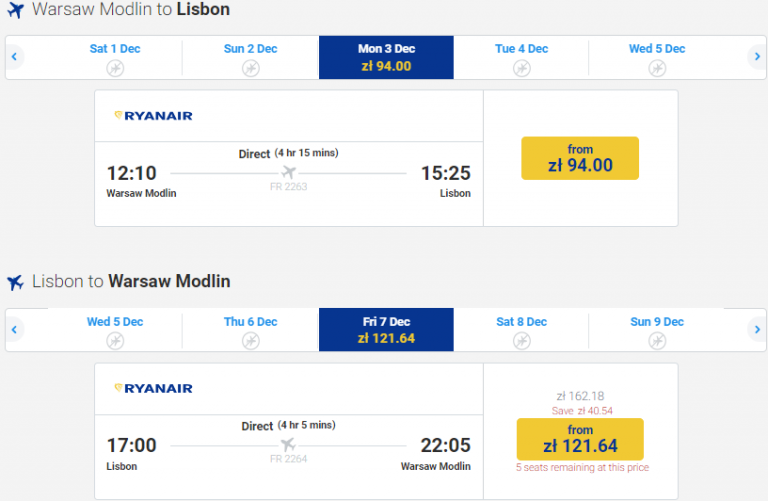Click the Ryanair logo on the outbound flight card

153,116
